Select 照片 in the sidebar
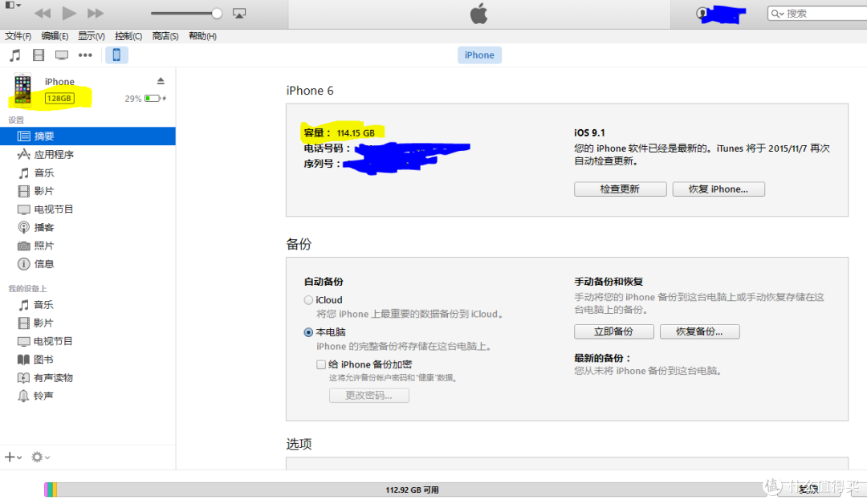This screenshot has height=504, width=867. tap(88, 246)
